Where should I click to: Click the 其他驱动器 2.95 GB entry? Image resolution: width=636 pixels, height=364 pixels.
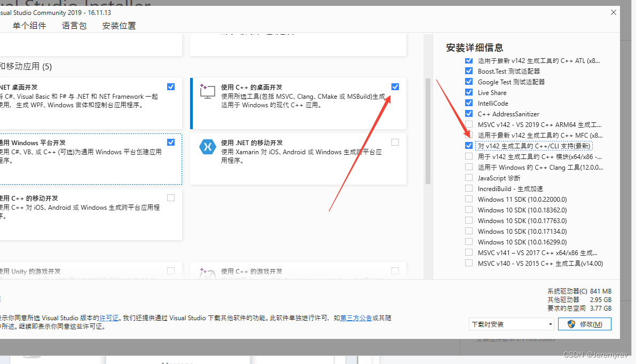(x=579, y=299)
